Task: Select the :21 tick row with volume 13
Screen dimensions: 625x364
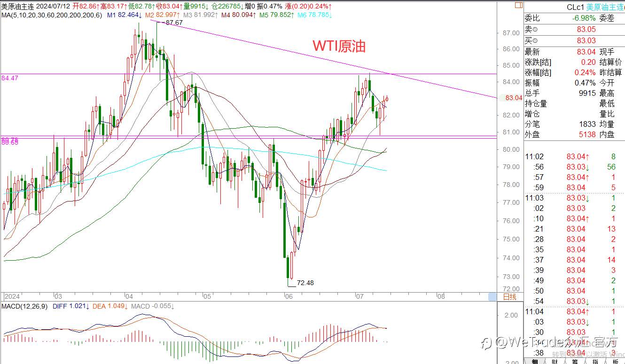Action: point(575,229)
